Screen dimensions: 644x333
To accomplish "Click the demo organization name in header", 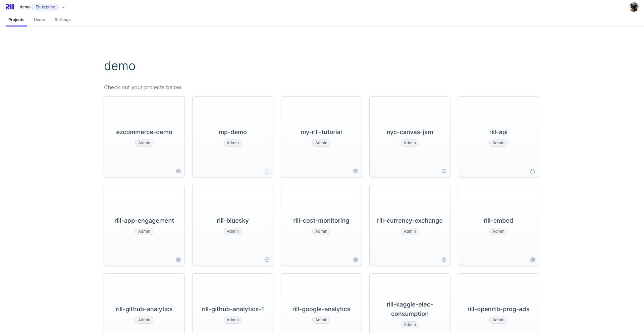I will 25,7.
